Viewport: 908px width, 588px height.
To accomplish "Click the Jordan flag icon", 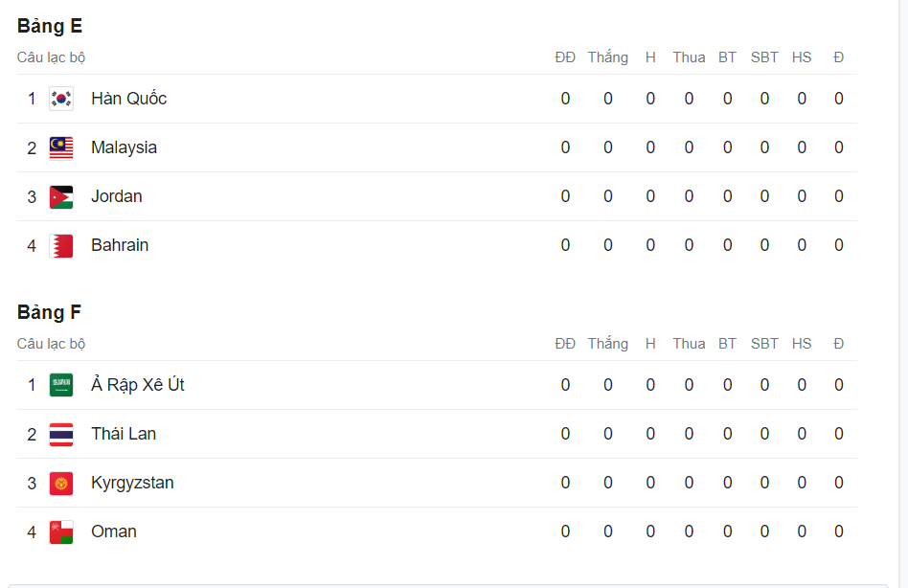I will coord(61,196).
